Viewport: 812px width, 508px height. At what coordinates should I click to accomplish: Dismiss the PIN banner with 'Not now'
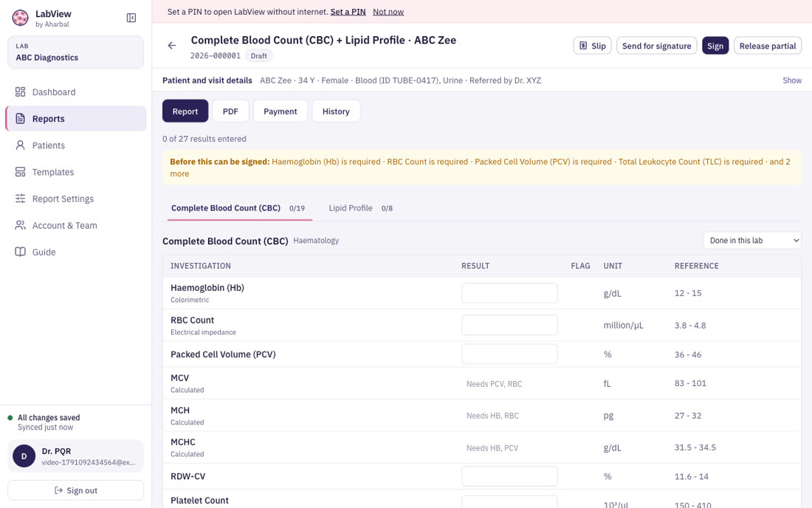click(x=388, y=11)
